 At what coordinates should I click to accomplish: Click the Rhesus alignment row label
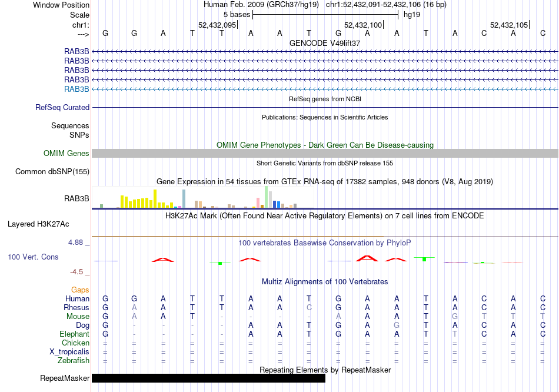pos(76,308)
